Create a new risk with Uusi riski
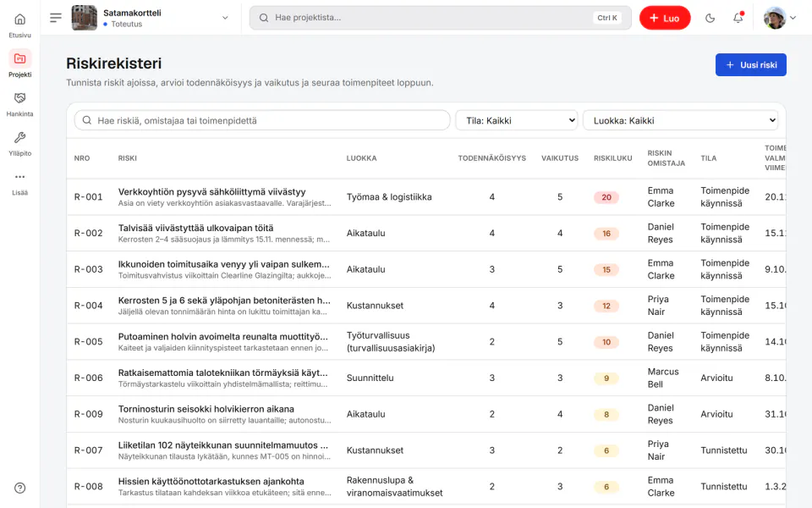Screen dimensions: 812x508 click(x=751, y=65)
